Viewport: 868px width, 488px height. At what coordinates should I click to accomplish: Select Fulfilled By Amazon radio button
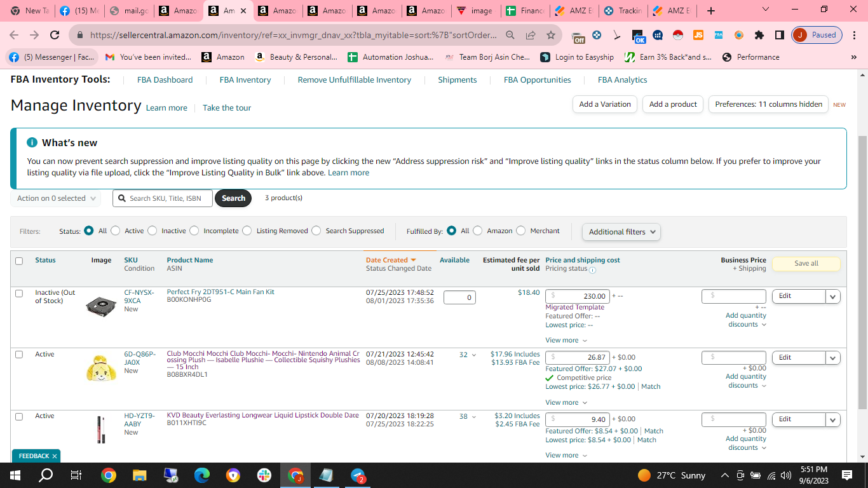[478, 231]
